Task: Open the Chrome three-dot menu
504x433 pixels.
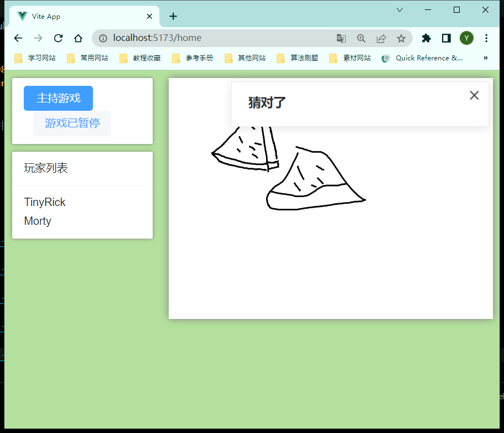Action: click(486, 38)
